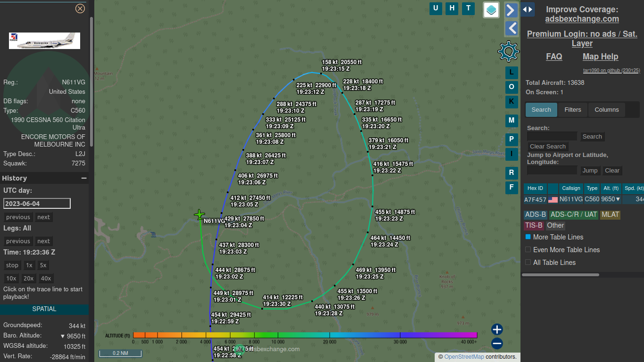
Task: Click the left-arrow sidebar collapse button
Action: click(x=511, y=28)
